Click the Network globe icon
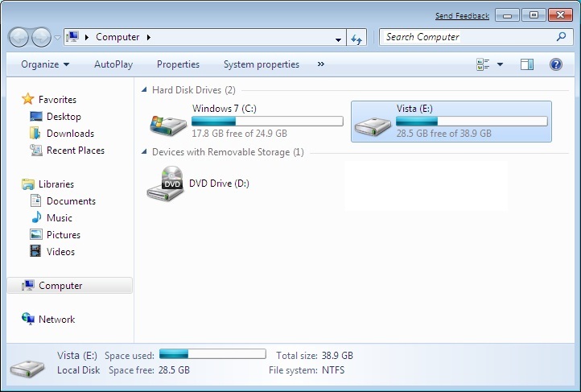This screenshot has height=392, width=581. coord(28,319)
